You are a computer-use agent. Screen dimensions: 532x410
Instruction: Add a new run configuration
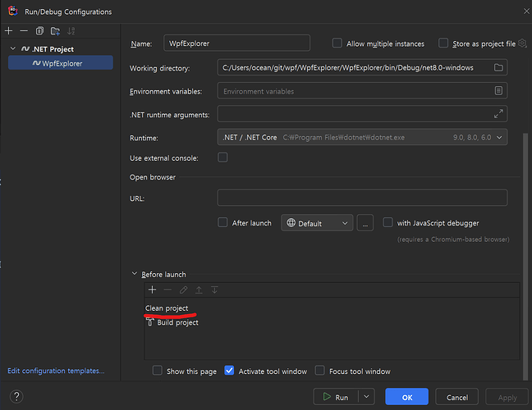tap(8, 30)
